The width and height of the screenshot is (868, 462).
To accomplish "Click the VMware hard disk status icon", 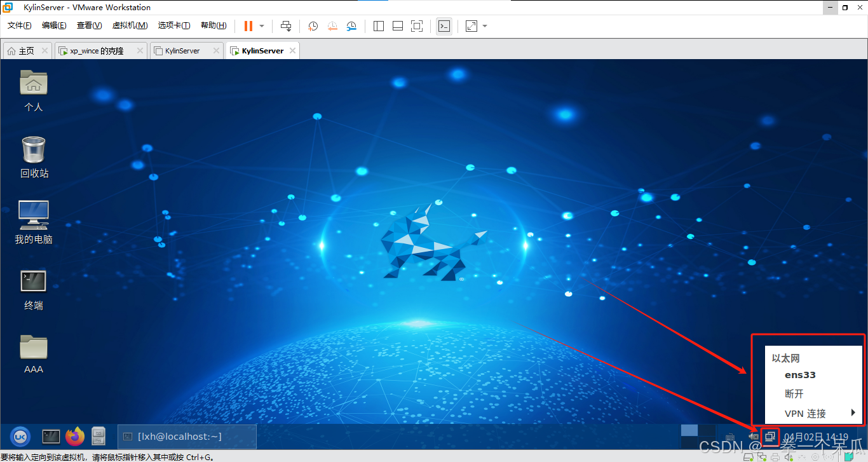I will [x=748, y=457].
